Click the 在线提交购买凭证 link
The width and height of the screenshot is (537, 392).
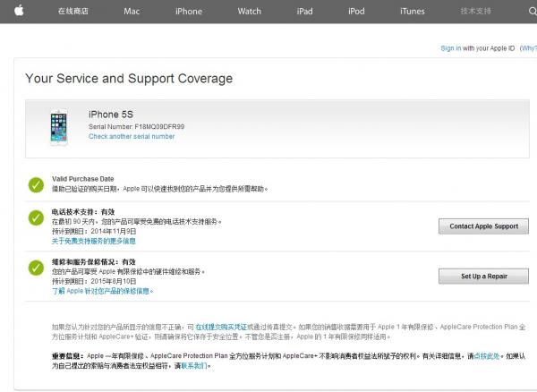point(221,327)
